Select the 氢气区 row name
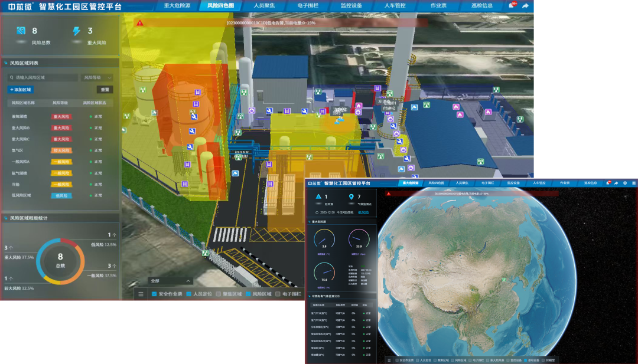Image resolution: width=638 pixels, height=364 pixels. point(17,150)
